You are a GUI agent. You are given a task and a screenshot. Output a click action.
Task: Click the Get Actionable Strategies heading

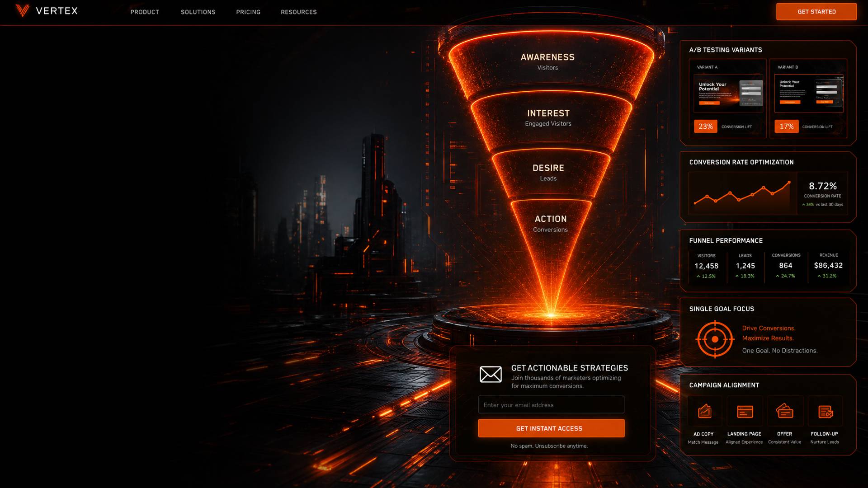coord(570,368)
